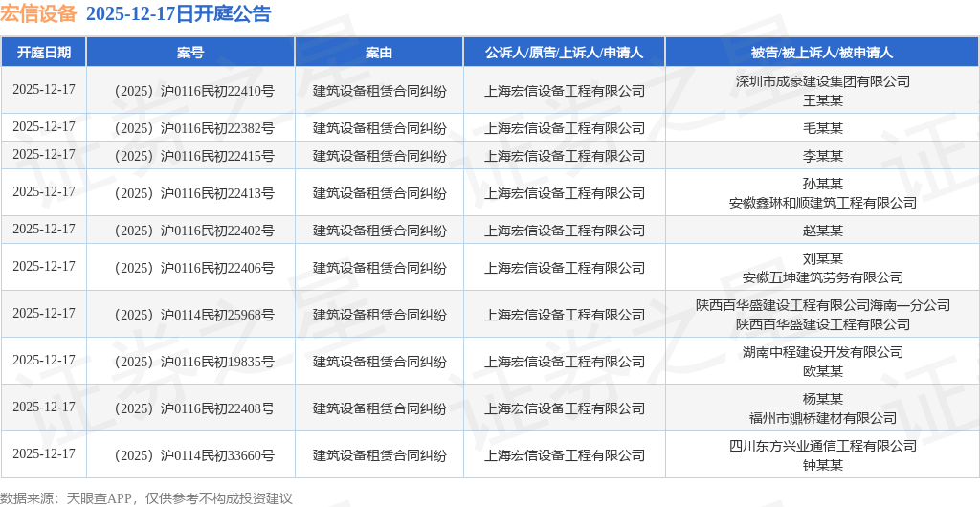Screen dimensions: 980x507
Task: Click defendant 赵某某
Action: point(822,231)
